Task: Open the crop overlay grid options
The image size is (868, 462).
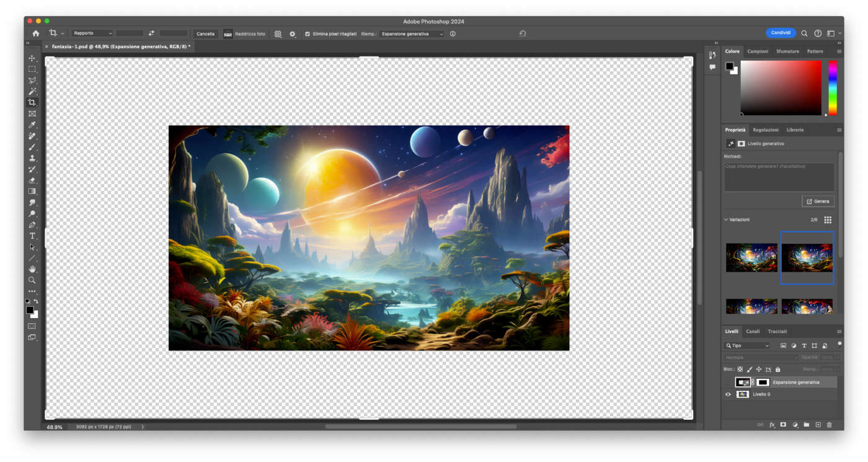Action: point(278,33)
